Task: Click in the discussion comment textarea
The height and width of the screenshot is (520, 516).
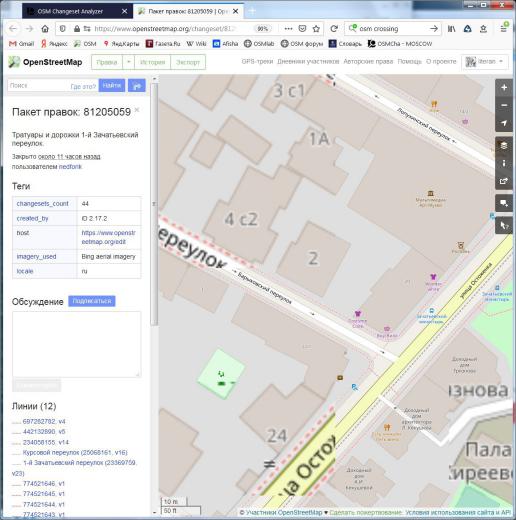Action: point(77,344)
